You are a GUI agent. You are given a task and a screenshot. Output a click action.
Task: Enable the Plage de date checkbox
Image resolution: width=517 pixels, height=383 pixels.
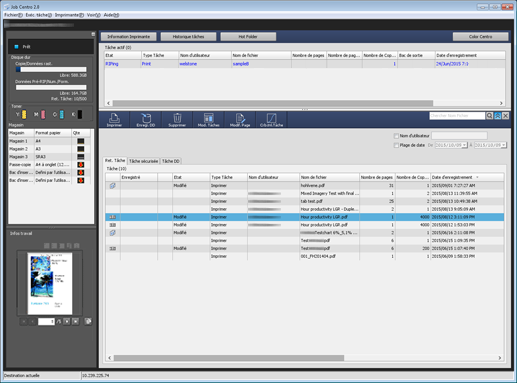coord(396,145)
